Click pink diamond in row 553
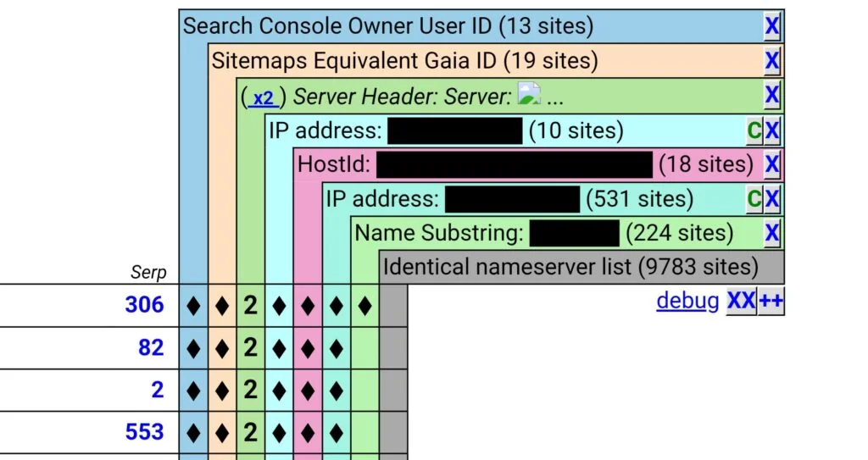Screen dimensions: 868x460 pos(308,433)
